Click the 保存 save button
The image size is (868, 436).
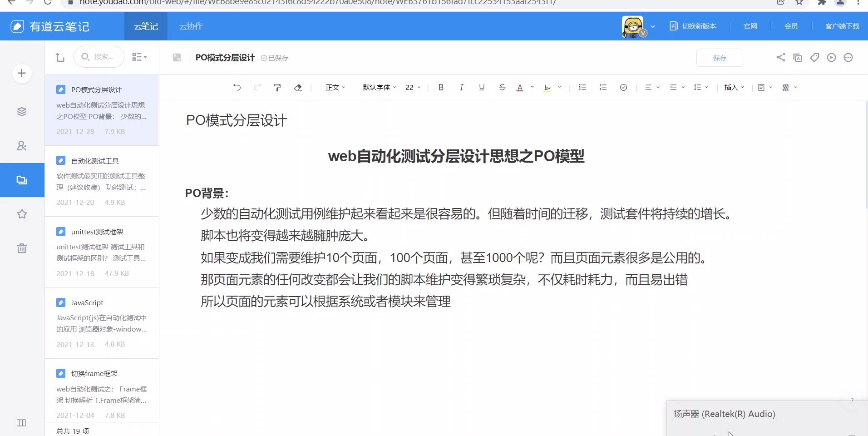pyautogui.click(x=720, y=58)
